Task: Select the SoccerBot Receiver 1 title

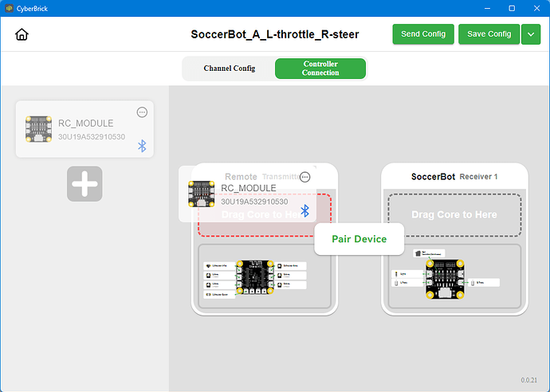Action: click(x=454, y=177)
